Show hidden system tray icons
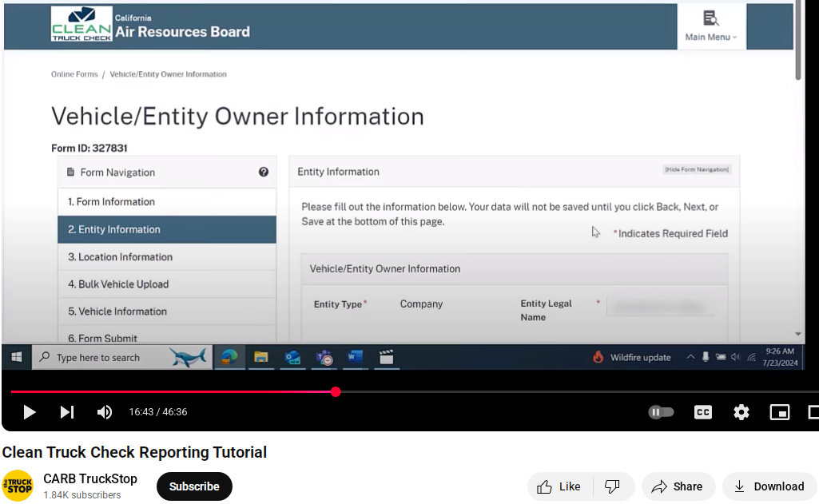Screen dimensions: 819x504 690,357
